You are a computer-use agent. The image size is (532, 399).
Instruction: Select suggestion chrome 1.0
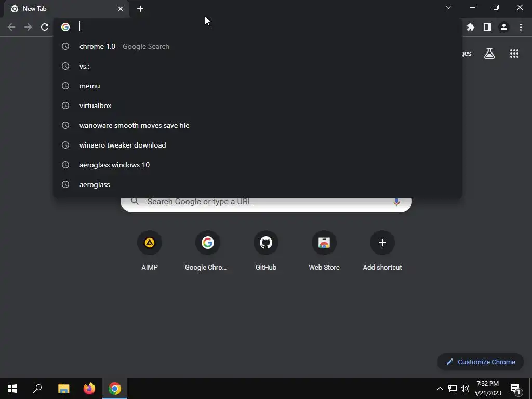coord(258,46)
